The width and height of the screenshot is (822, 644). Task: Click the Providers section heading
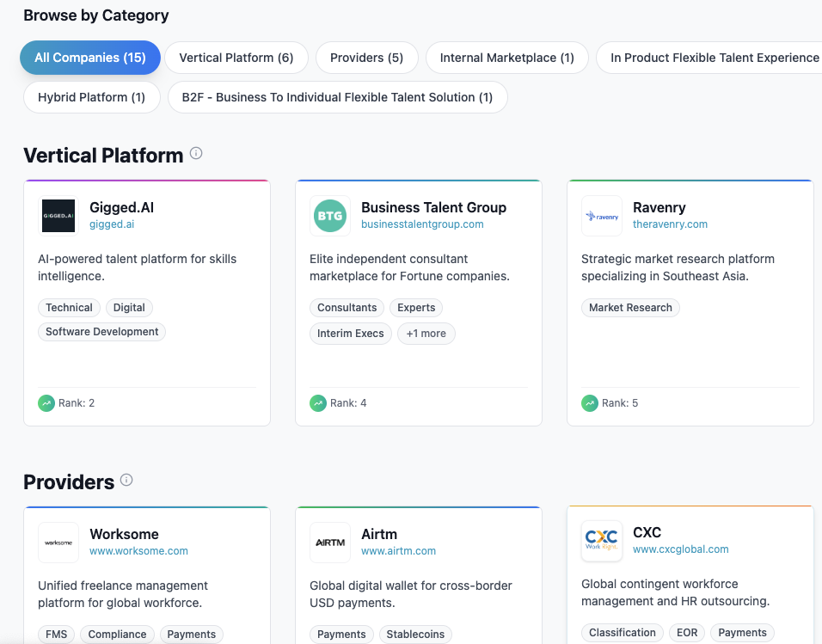click(x=69, y=482)
